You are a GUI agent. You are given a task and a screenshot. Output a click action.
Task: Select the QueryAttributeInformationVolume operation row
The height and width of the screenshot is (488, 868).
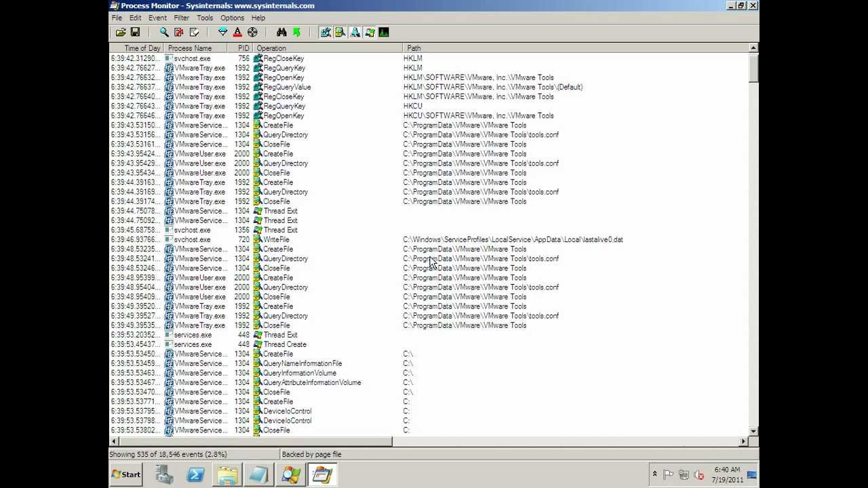click(x=429, y=382)
